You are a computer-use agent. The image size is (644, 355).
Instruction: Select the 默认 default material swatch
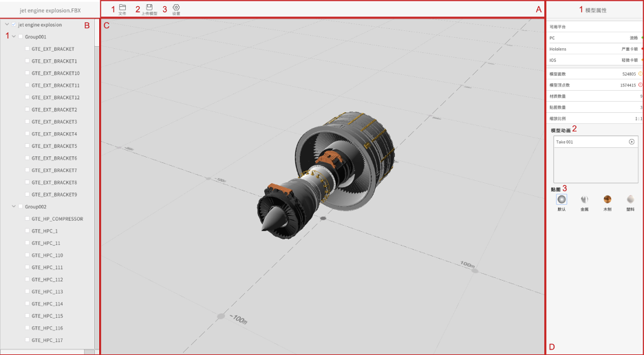tap(561, 200)
